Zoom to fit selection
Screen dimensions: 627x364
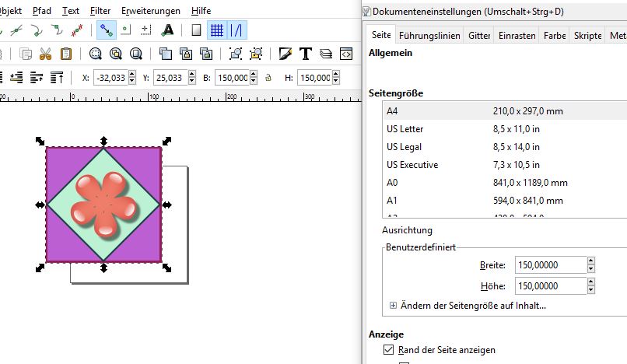(x=96, y=54)
